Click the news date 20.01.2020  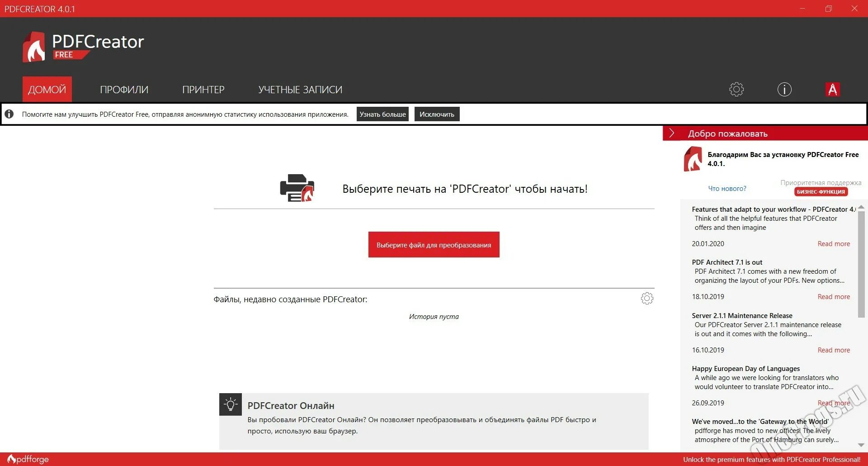click(x=708, y=244)
